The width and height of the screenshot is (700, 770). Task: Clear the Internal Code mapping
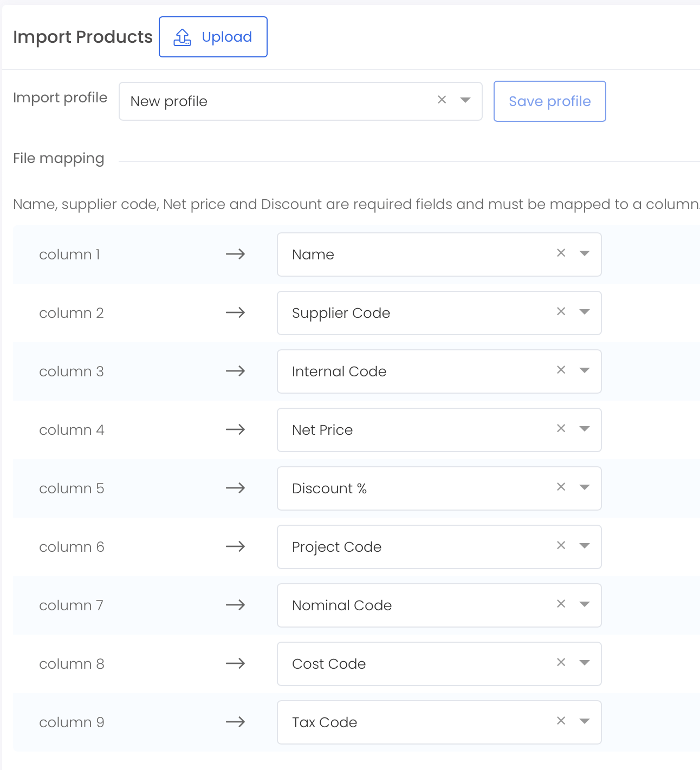[x=561, y=370]
